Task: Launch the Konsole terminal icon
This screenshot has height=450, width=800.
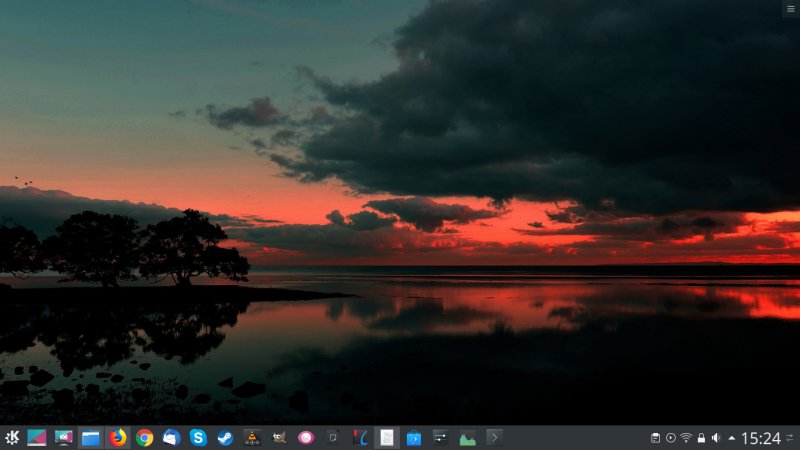Action: tap(494, 437)
